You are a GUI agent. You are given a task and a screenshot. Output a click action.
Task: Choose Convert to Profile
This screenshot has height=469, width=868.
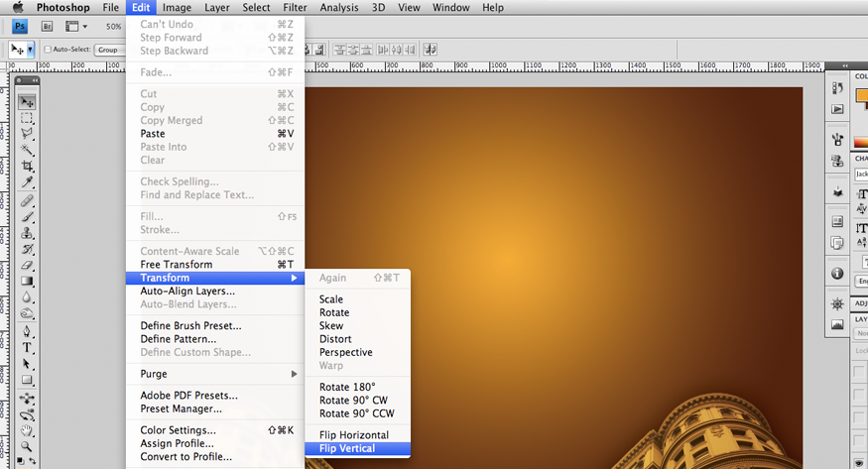coord(215,457)
